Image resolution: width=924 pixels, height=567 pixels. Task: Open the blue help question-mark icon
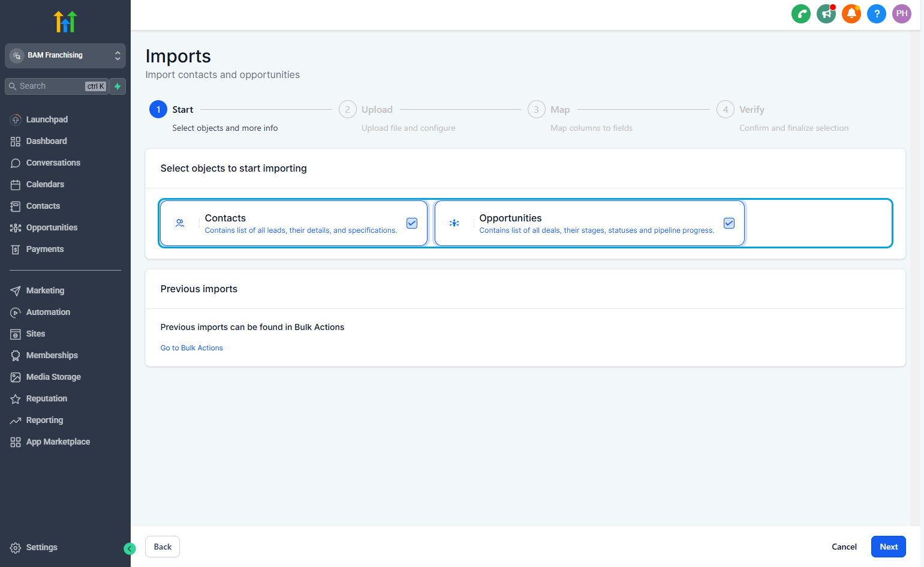point(877,14)
